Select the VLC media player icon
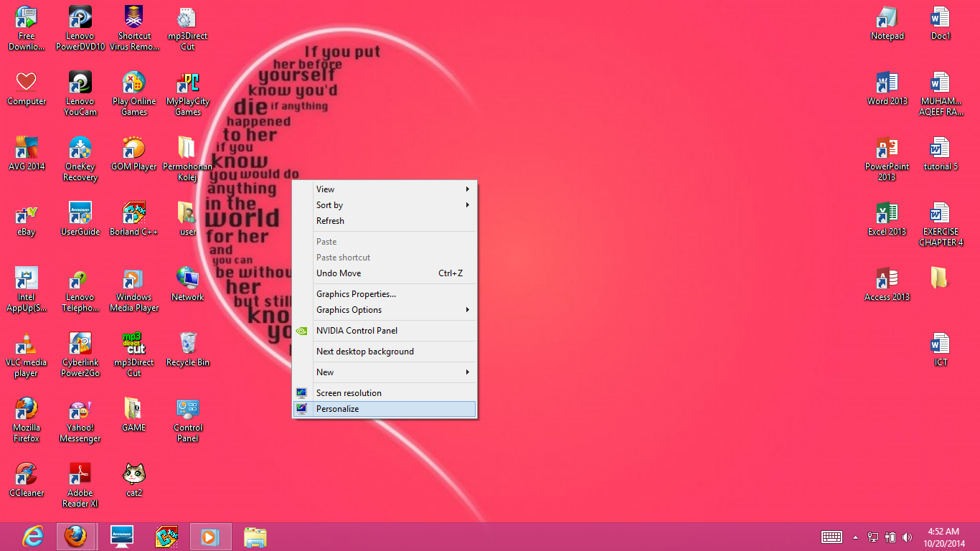The image size is (980, 551). click(x=27, y=354)
